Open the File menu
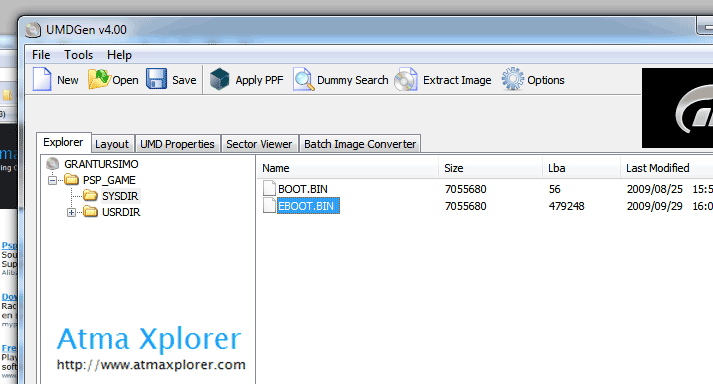The width and height of the screenshot is (713, 384). (41, 55)
